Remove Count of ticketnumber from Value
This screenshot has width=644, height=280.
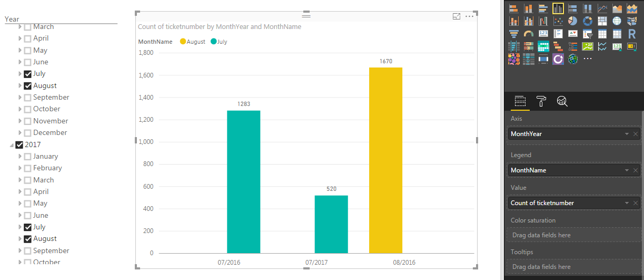click(x=636, y=203)
